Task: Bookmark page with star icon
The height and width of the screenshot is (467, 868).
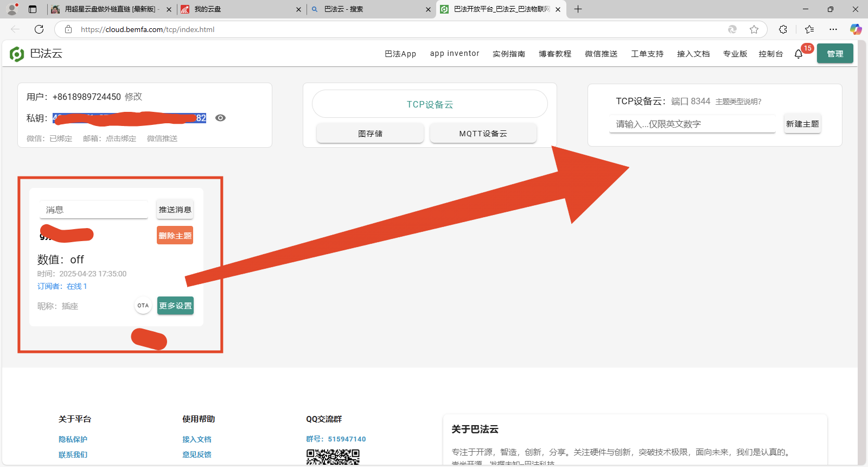Action: 754,29
